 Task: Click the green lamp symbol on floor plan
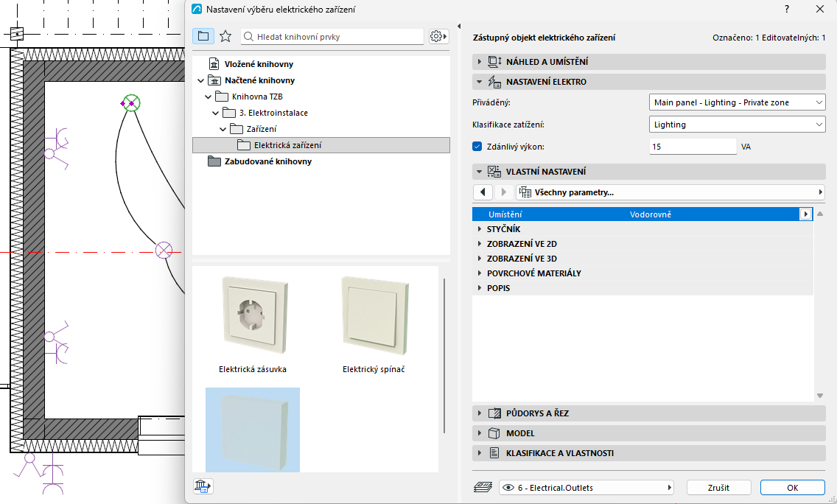[x=131, y=103]
